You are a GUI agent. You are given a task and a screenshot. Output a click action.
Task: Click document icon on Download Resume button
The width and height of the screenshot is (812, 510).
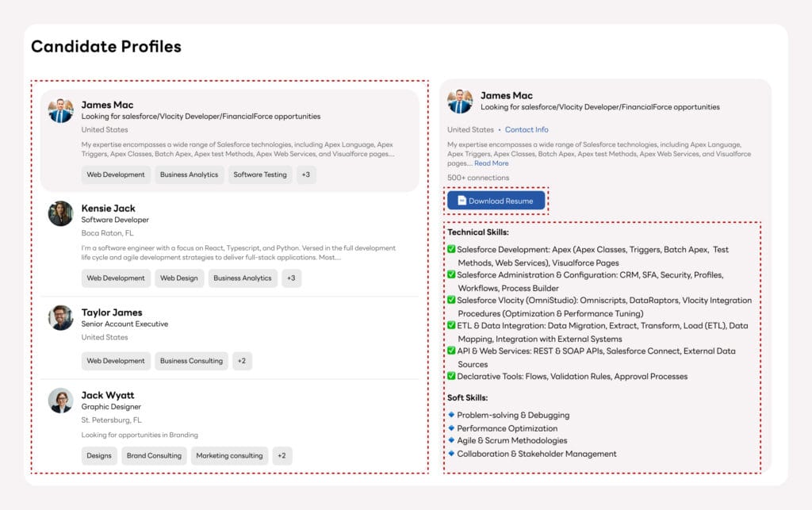click(x=462, y=201)
